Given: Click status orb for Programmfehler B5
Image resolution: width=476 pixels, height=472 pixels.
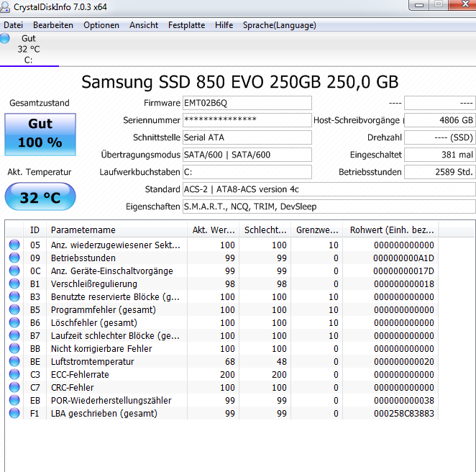Looking at the screenshot, I should tap(14, 309).
